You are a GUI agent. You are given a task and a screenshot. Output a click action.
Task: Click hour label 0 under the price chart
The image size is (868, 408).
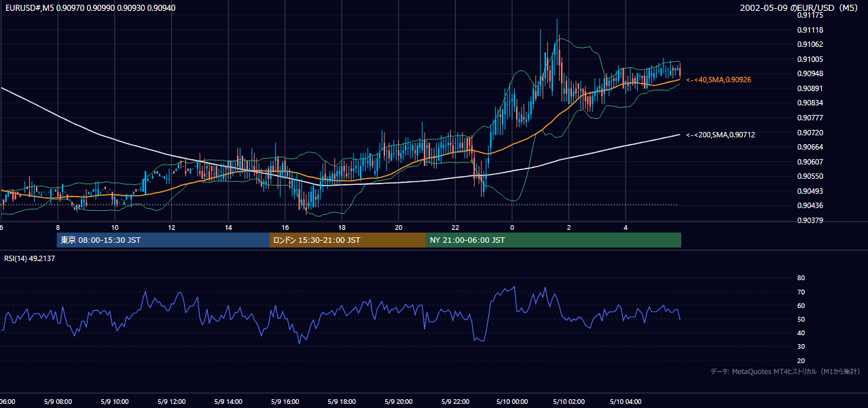(x=512, y=227)
